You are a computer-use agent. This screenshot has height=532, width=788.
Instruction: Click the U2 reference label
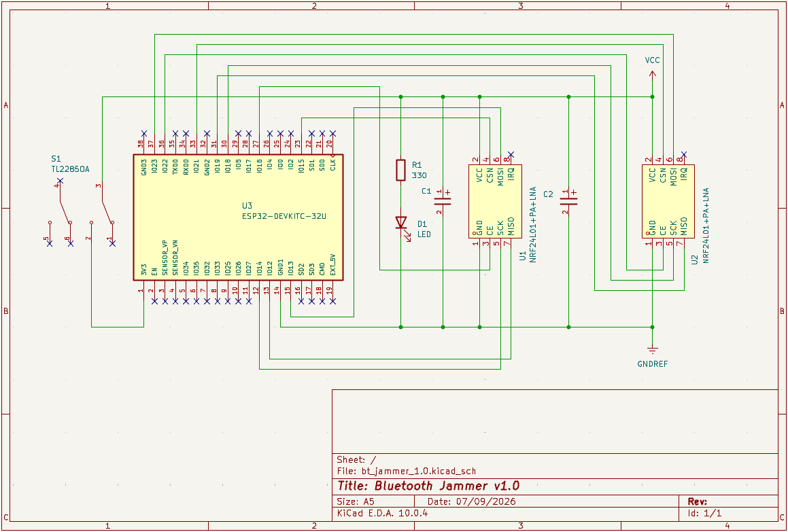tap(695, 260)
